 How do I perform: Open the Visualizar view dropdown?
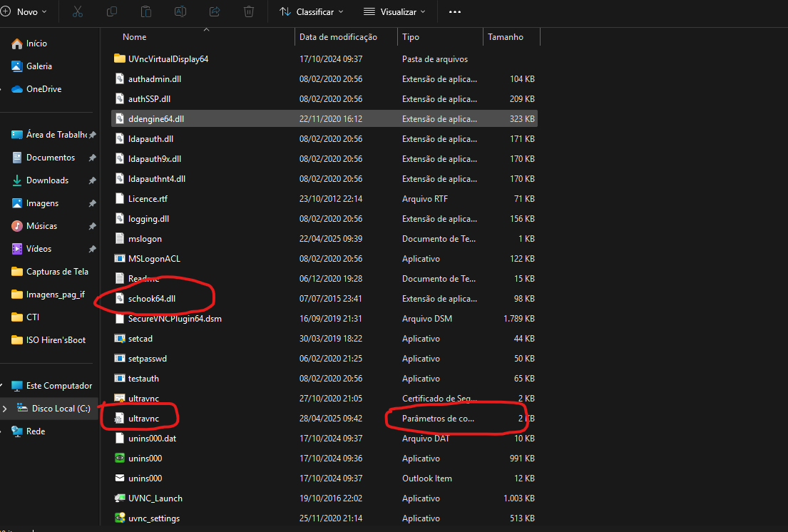(394, 11)
